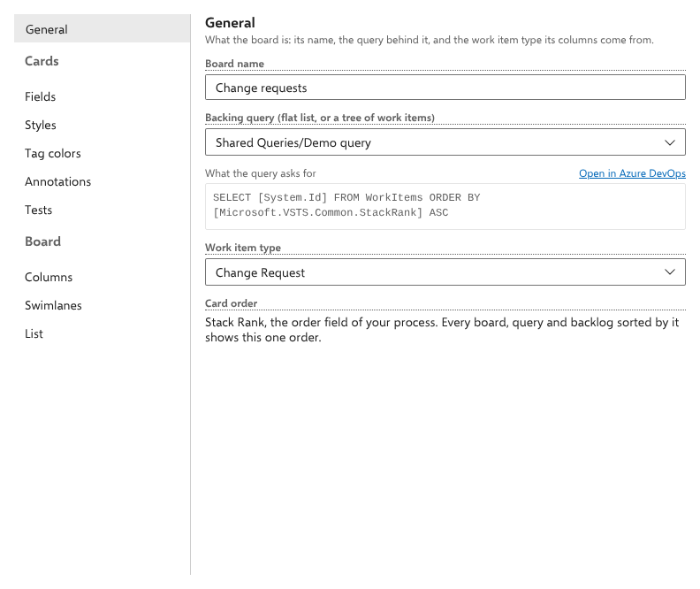
Task: Open the Work item type dropdown chevron
Action: (669, 272)
